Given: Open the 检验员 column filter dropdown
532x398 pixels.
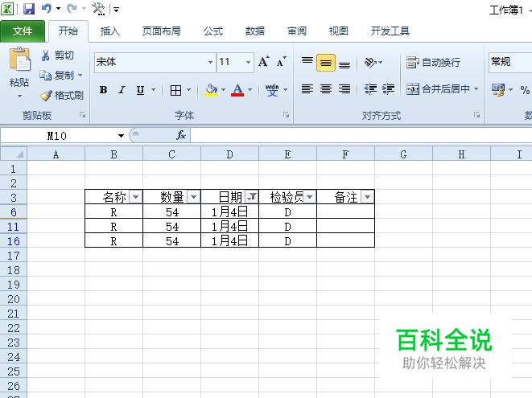Looking at the screenshot, I should point(309,197).
